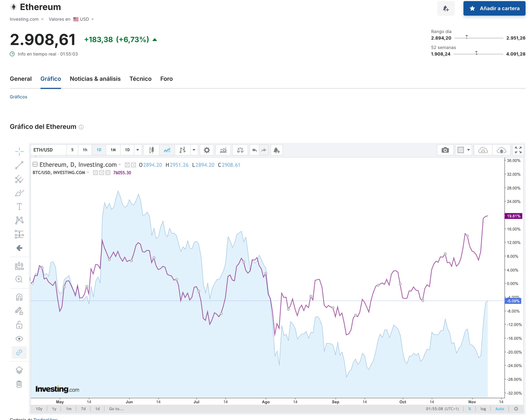The image size is (531, 420).
Task: Expand BTC/USD series legend dropdown
Action: [x=88, y=173]
